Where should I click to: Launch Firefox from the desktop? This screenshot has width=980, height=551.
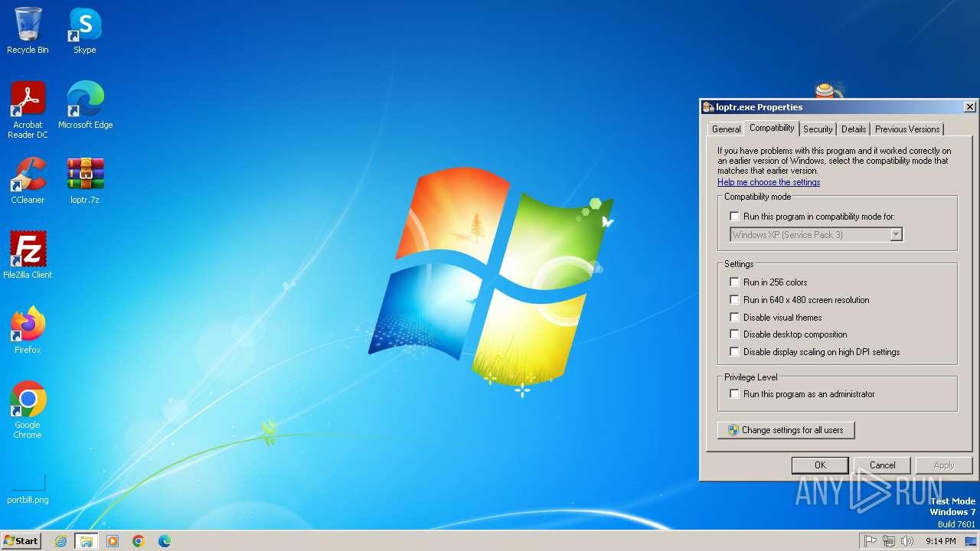tap(28, 331)
